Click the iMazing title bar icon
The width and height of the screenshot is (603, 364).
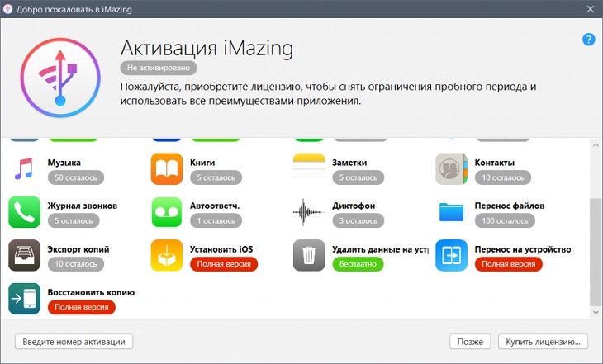7,9
